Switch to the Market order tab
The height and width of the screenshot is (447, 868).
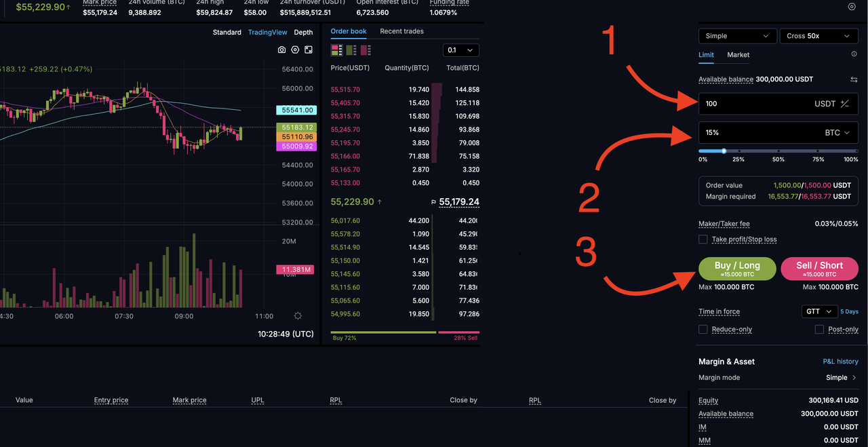[738, 55]
